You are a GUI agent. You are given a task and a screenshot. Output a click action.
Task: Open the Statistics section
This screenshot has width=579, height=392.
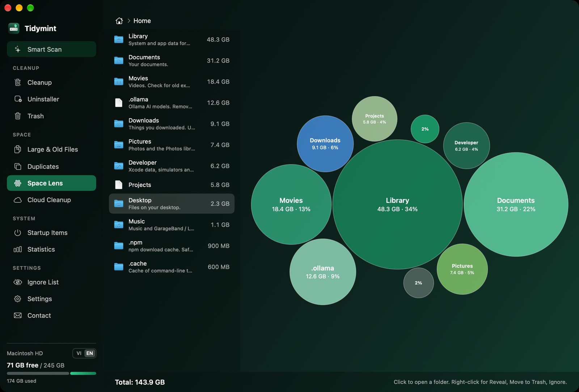click(51, 250)
